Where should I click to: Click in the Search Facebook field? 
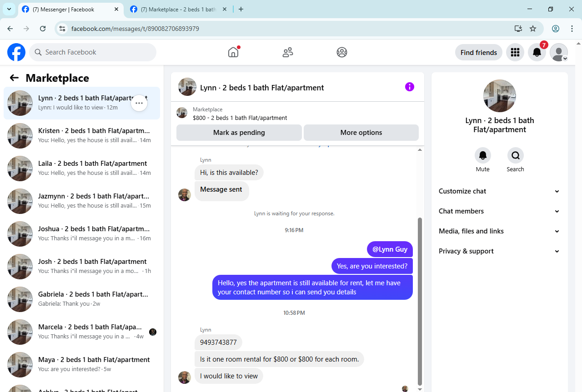93,52
